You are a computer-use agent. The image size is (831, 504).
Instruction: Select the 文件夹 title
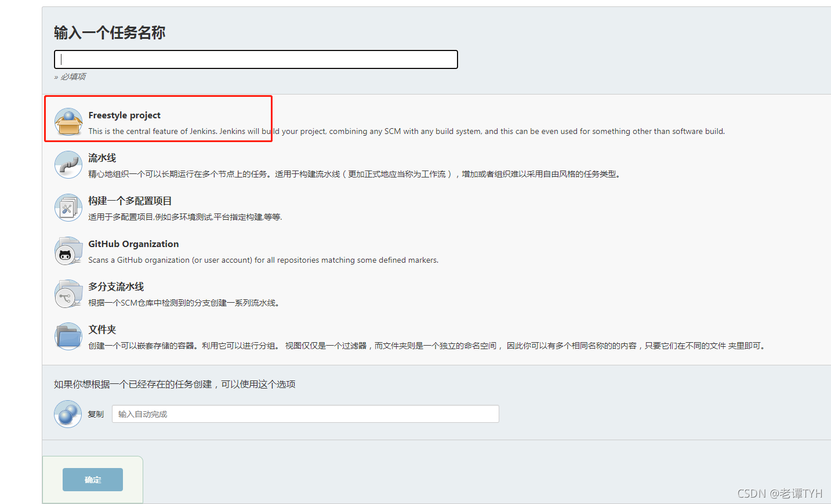pyautogui.click(x=102, y=329)
